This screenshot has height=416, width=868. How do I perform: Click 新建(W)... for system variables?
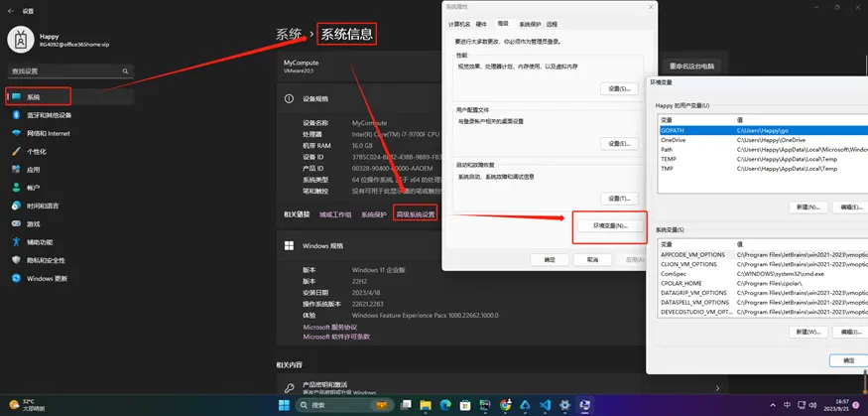coord(808,332)
